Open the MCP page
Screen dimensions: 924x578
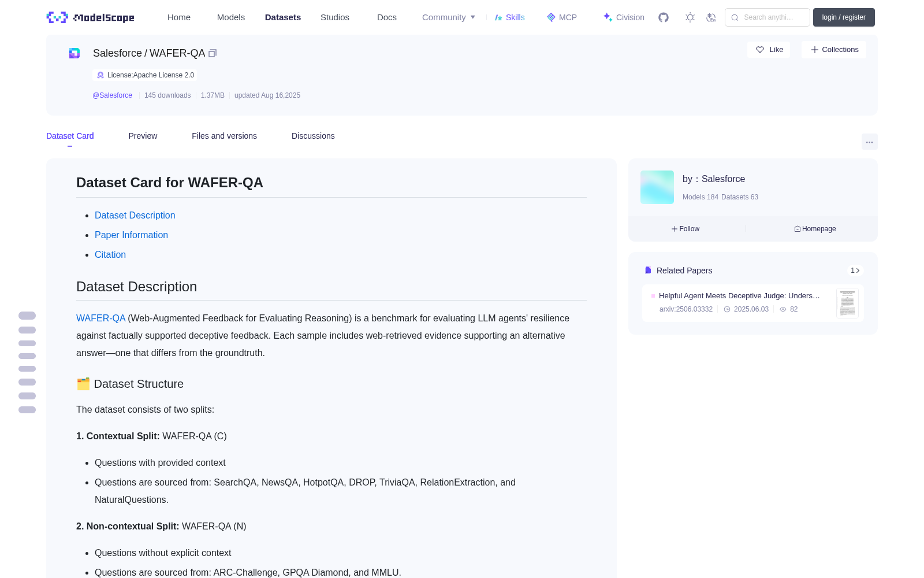click(561, 17)
